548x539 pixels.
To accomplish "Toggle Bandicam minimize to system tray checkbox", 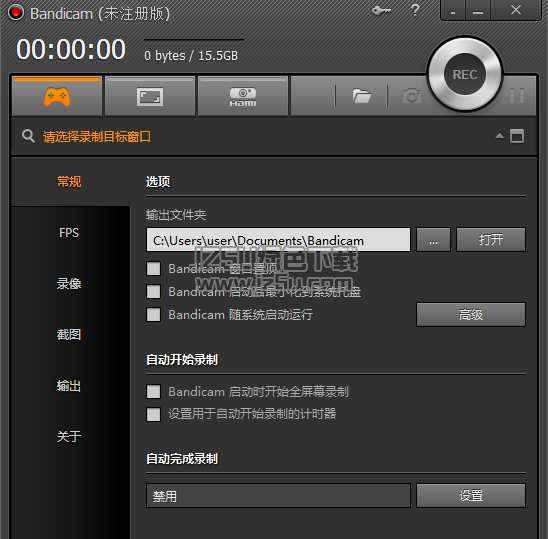I will [153, 292].
